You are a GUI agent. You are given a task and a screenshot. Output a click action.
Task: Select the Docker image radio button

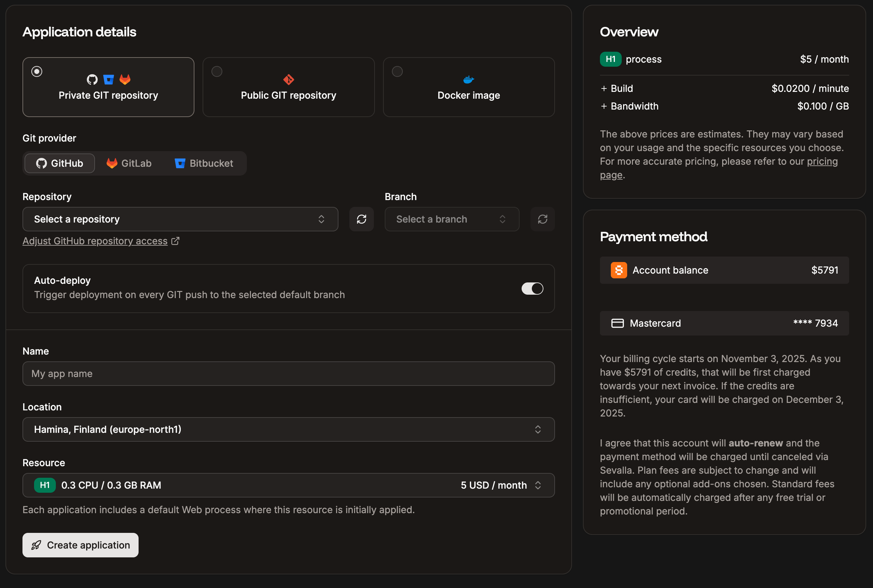397,70
